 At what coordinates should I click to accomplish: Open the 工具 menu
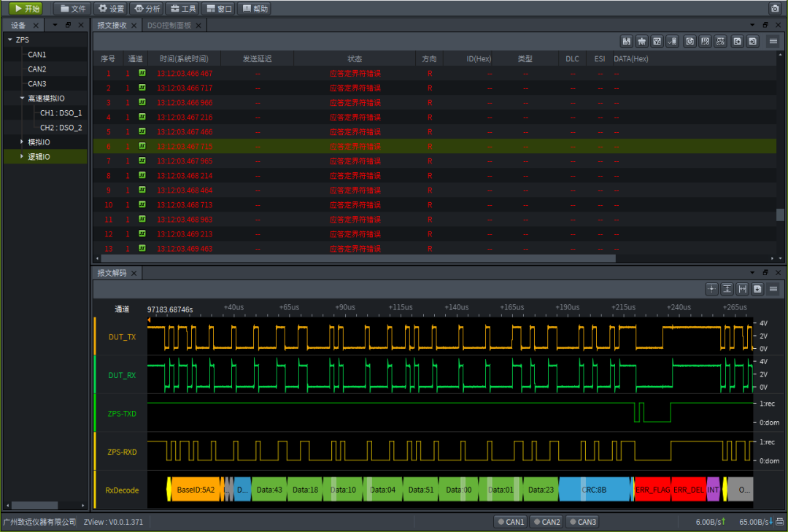coord(183,9)
